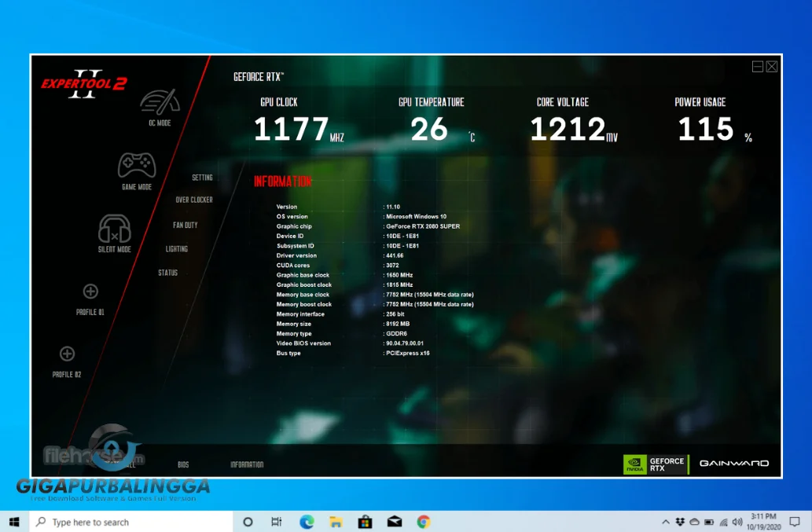812x532 pixels.
Task: Switch to the BIOS tab
Action: (183, 464)
